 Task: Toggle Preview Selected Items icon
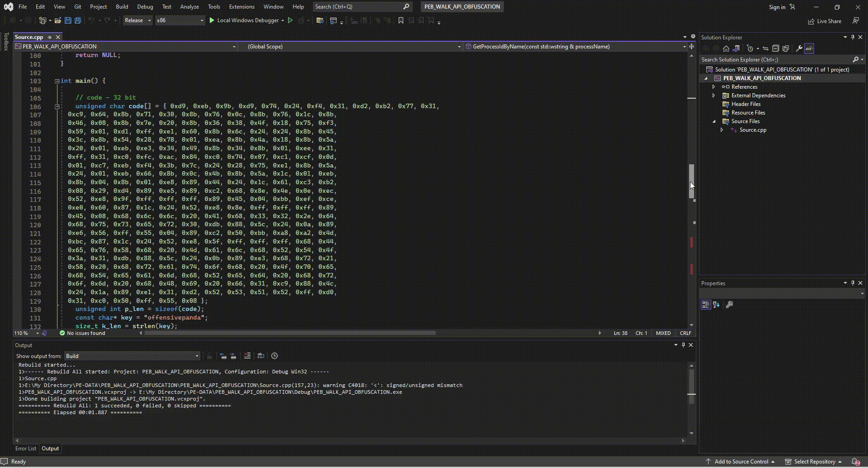point(809,48)
